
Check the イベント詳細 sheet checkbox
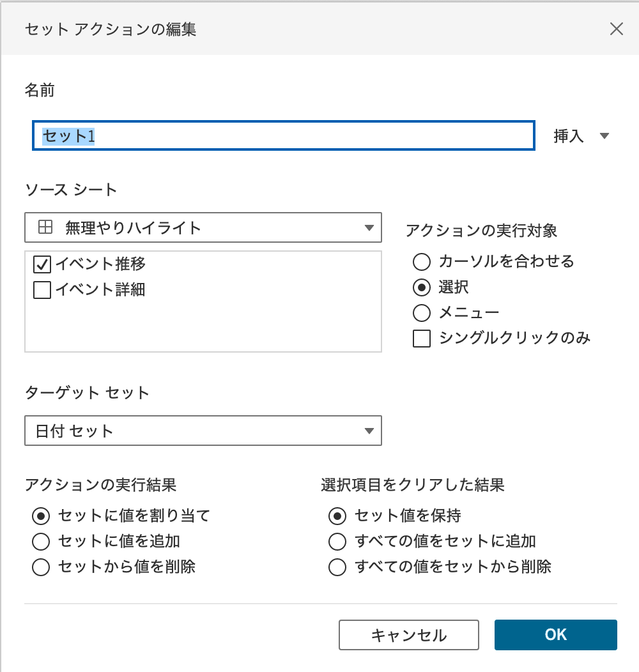pyautogui.click(x=42, y=290)
